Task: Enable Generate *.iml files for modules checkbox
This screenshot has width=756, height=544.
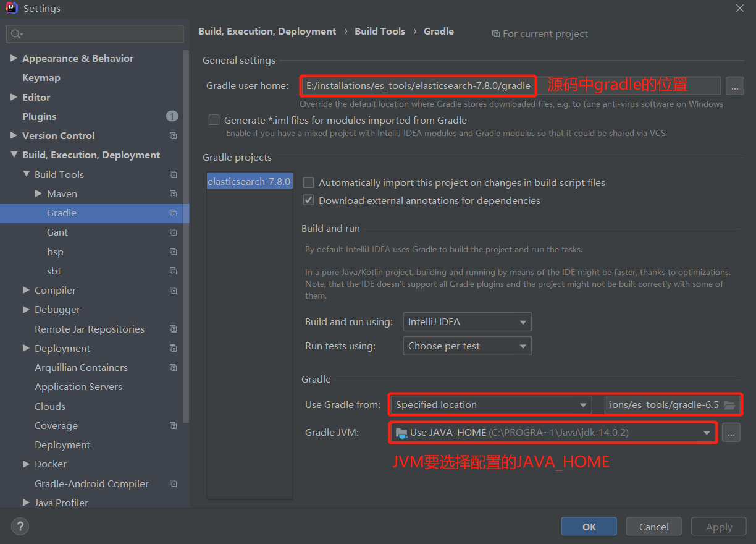Action: 214,120
